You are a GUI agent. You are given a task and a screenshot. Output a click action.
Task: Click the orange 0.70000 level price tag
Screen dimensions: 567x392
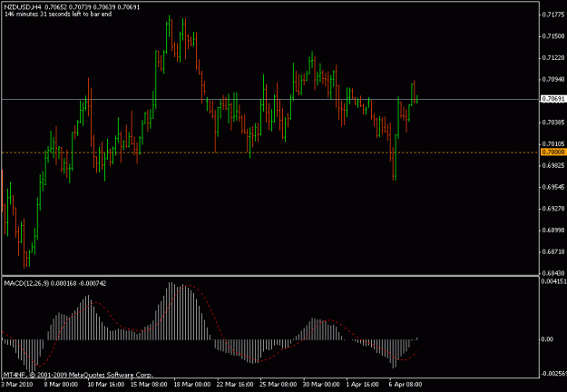552,152
